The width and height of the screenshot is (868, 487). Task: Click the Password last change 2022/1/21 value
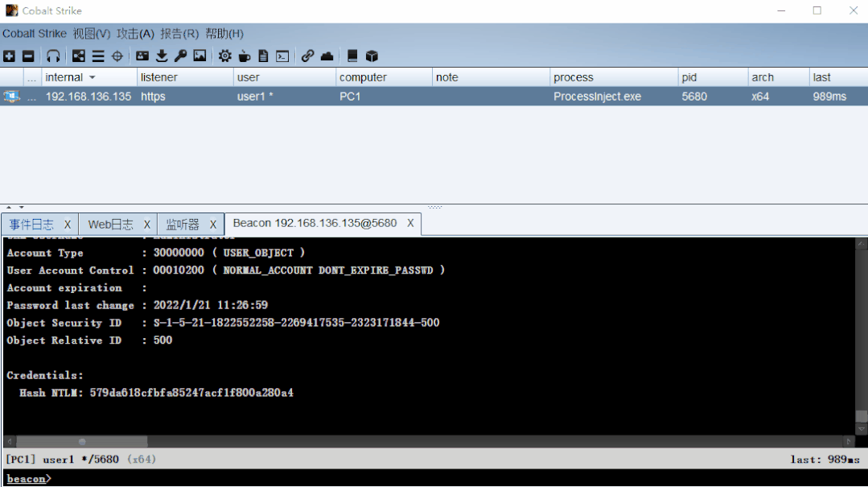(x=210, y=305)
